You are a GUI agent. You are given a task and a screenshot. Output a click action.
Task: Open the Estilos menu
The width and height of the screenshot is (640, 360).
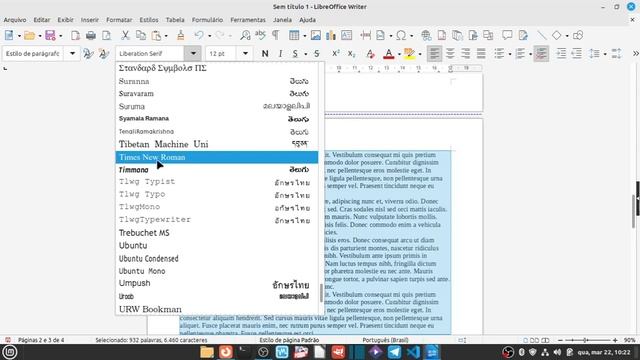[x=149, y=20]
